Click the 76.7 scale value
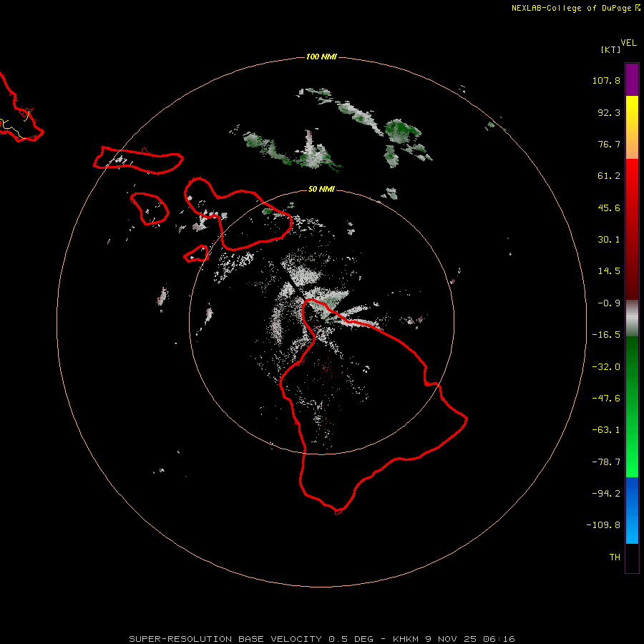 pyautogui.click(x=609, y=144)
